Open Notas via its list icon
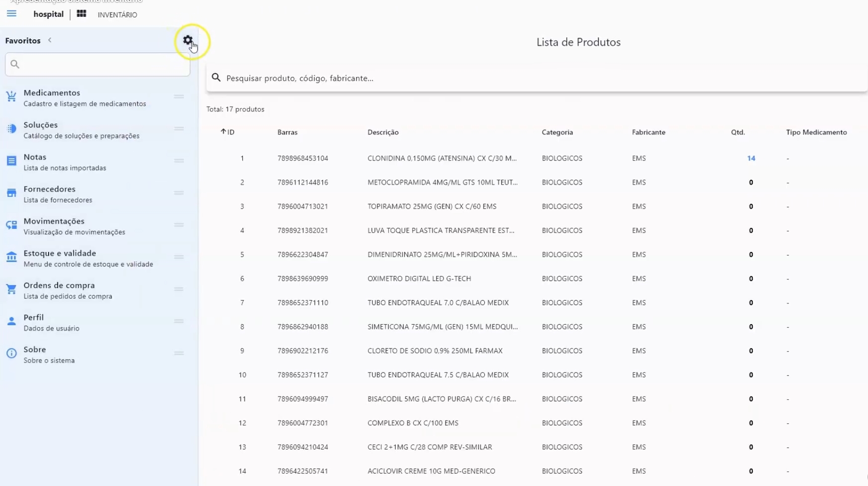868x486 pixels. 11,160
